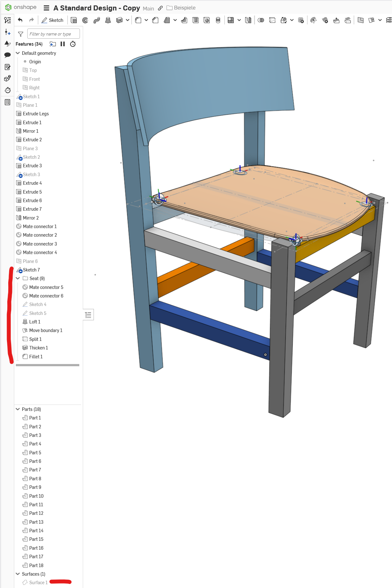Select the Mirror tool in toolbar
Viewport: 392px width, 588px height.
coord(248,20)
